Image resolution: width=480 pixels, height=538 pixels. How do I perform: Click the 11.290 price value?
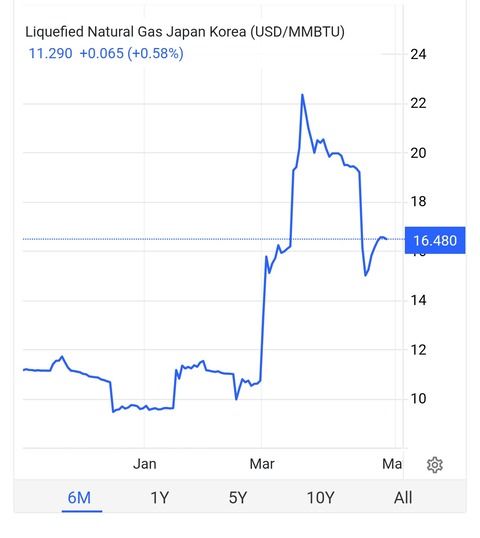pyautogui.click(x=50, y=54)
